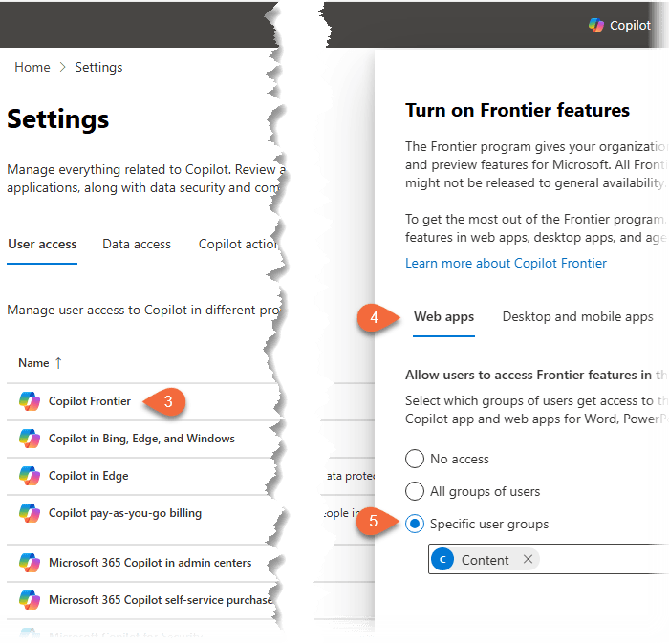This screenshot has height=644, width=669.
Task: Click the user groups input field
Action: (x=602, y=560)
